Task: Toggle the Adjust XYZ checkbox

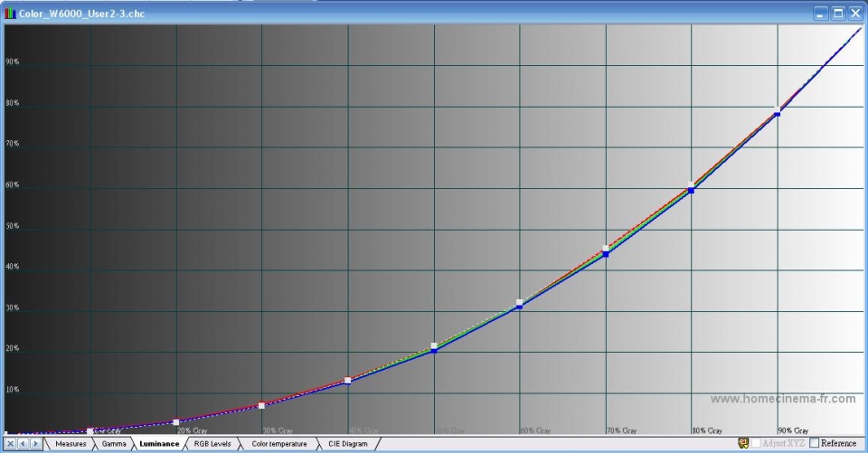Action: (757, 443)
